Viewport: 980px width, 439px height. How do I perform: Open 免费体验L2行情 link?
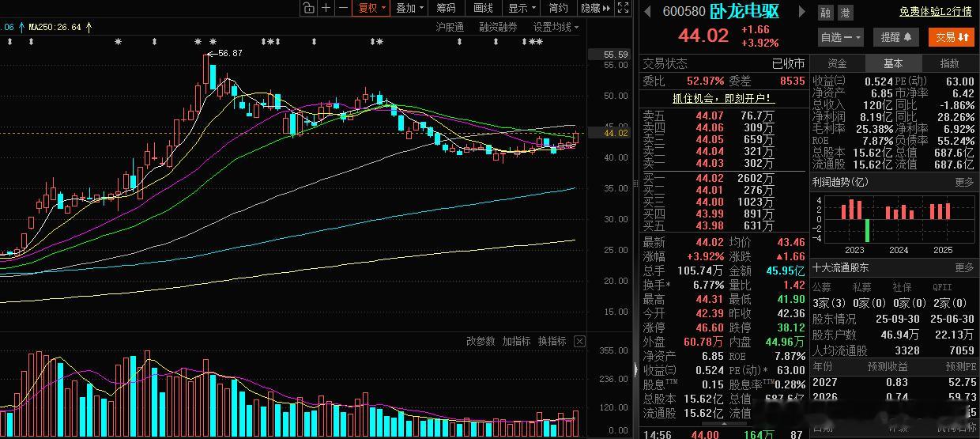[x=936, y=12]
